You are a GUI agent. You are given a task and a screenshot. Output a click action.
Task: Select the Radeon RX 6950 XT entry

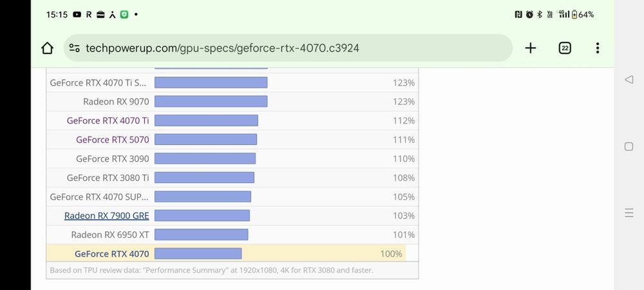110,235
